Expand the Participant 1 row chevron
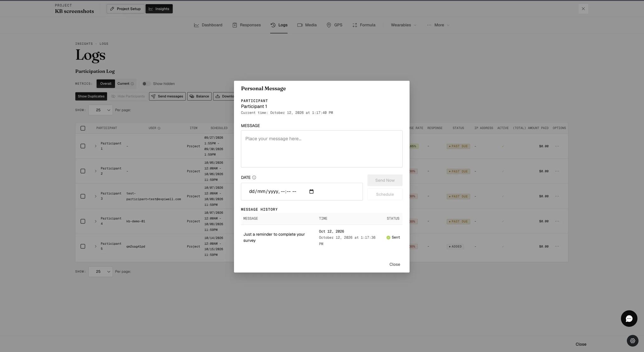644x352 pixels. click(96, 146)
